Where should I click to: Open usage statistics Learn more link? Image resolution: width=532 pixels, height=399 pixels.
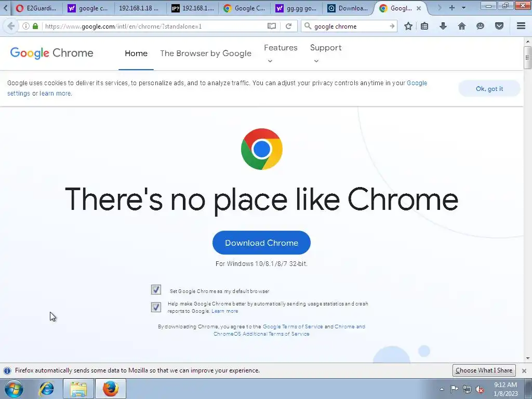coord(224,311)
